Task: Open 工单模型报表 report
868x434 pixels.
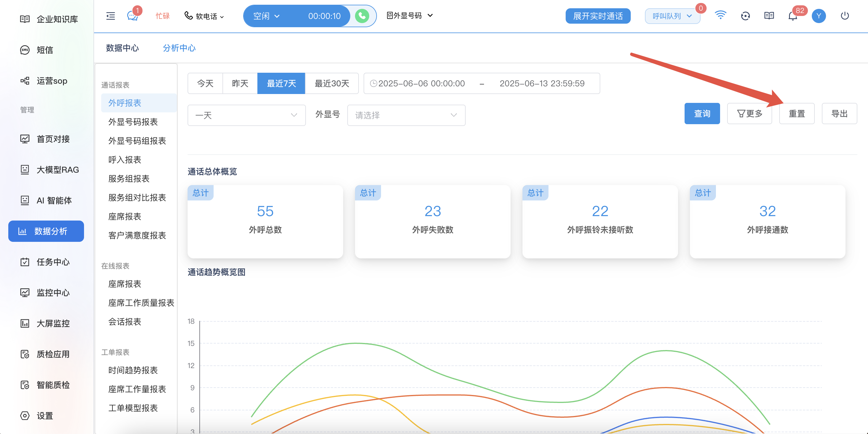Action: coord(133,408)
